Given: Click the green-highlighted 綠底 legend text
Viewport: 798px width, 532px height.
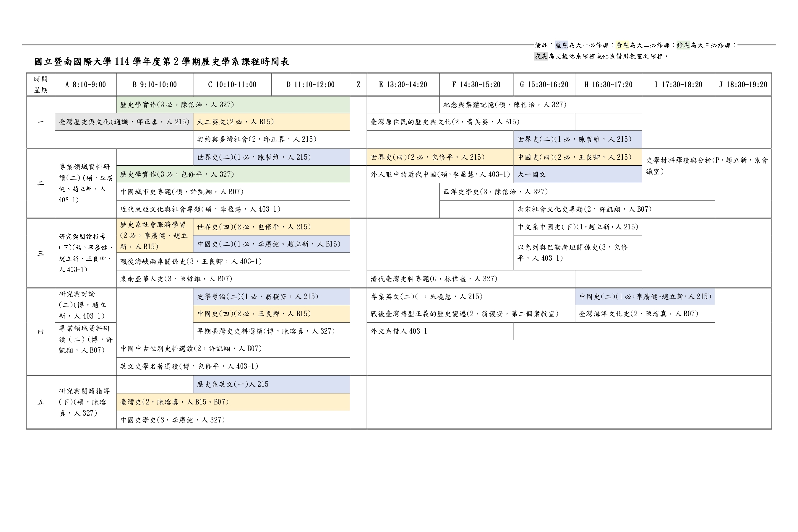Looking at the screenshot, I should click(x=683, y=45).
